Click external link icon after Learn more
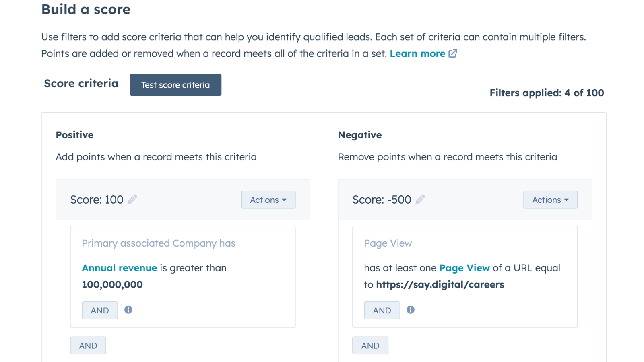Image resolution: width=644 pixels, height=362 pixels. point(453,53)
